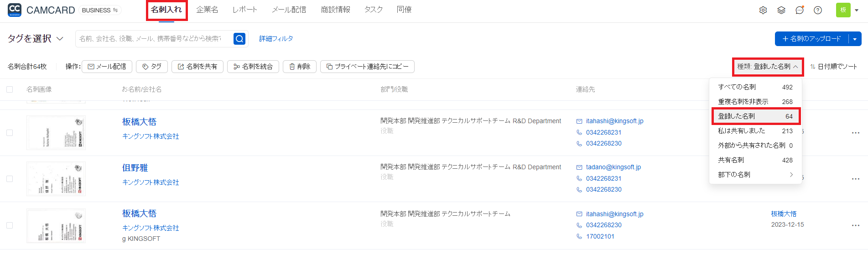Open more options for itahashi 0342268231 row
868x255 pixels.
(x=856, y=133)
